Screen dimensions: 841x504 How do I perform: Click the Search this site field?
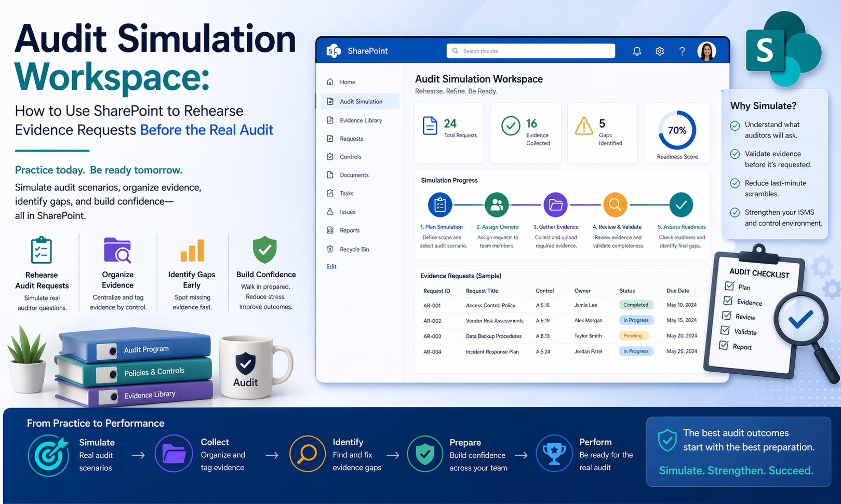pyautogui.click(x=530, y=51)
